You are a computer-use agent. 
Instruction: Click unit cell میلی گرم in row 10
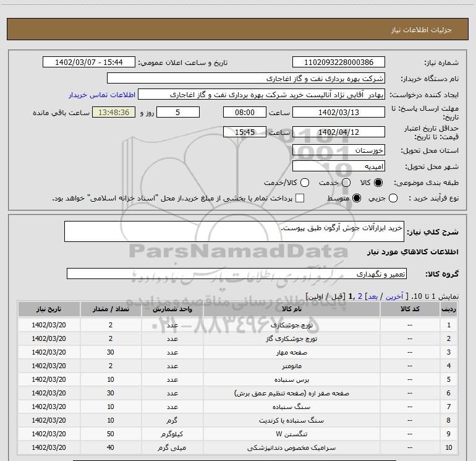tap(172, 447)
